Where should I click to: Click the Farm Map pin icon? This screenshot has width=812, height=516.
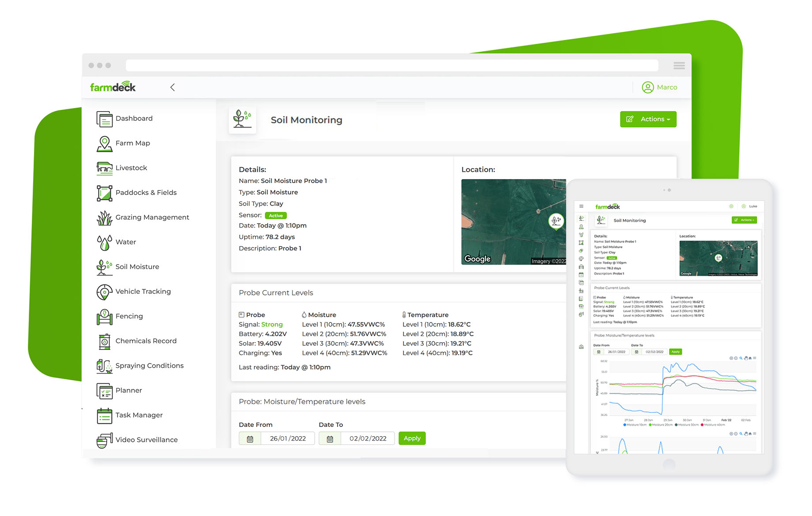(105, 143)
